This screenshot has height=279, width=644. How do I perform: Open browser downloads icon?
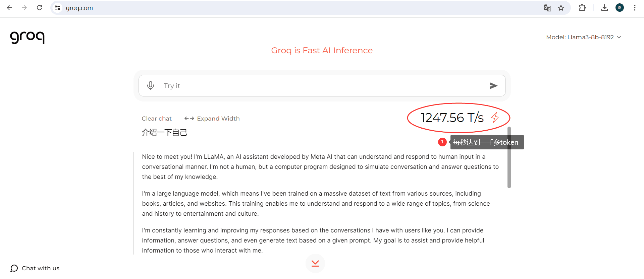(x=604, y=8)
